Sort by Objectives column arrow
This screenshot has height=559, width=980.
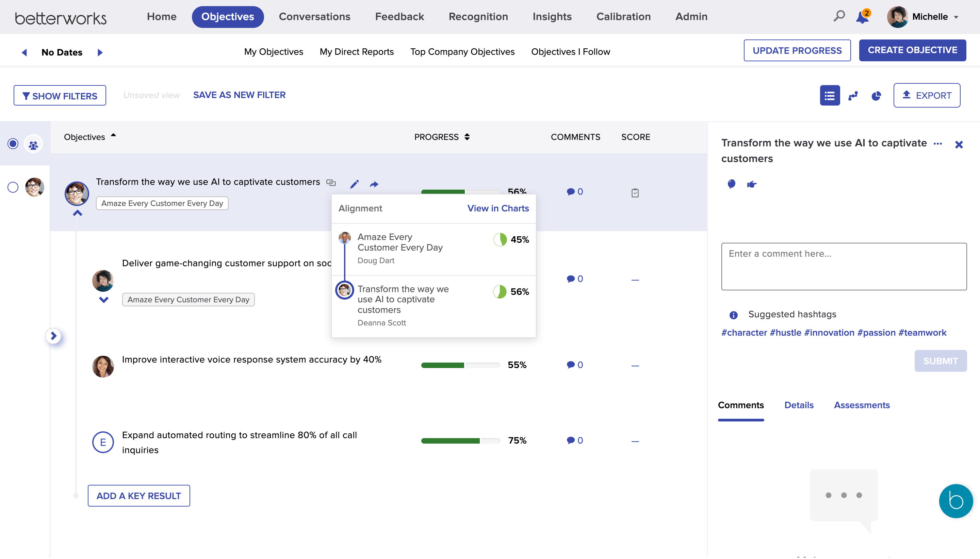[113, 135]
